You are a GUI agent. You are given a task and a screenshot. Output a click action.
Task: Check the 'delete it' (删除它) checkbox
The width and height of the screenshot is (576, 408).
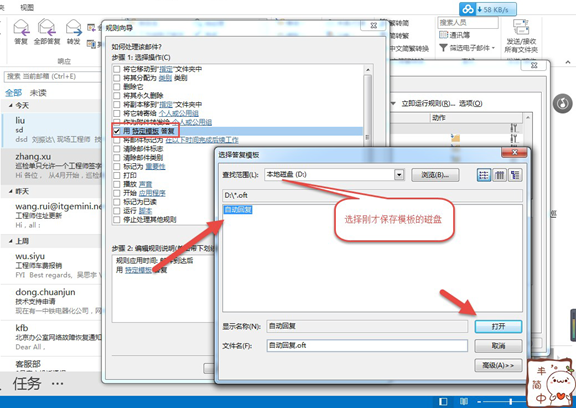coord(116,87)
